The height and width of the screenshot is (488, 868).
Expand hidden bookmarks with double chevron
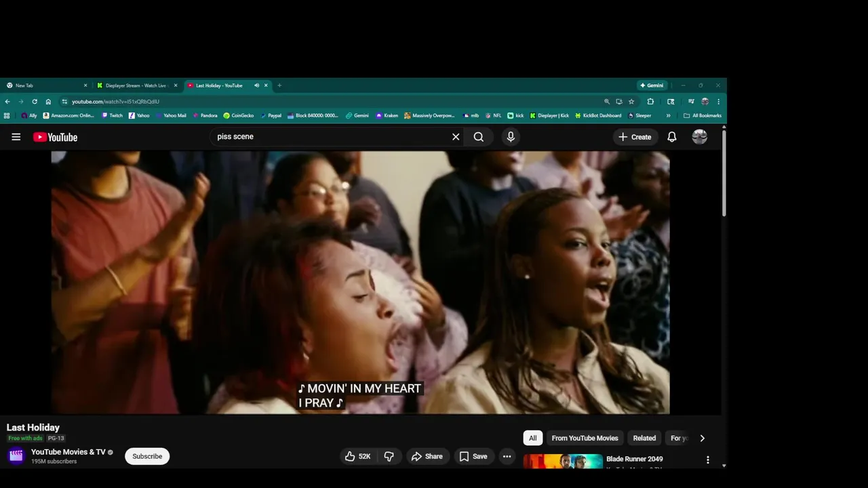click(669, 116)
